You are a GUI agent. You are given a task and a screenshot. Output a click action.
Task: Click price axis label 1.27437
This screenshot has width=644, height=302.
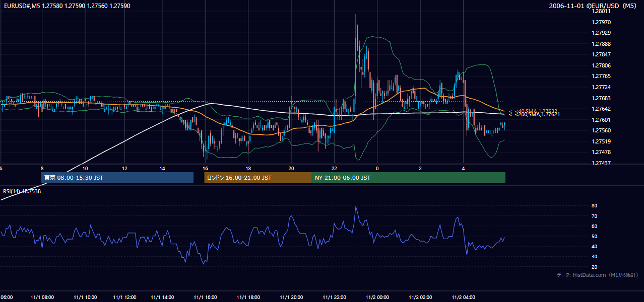pyautogui.click(x=601, y=163)
